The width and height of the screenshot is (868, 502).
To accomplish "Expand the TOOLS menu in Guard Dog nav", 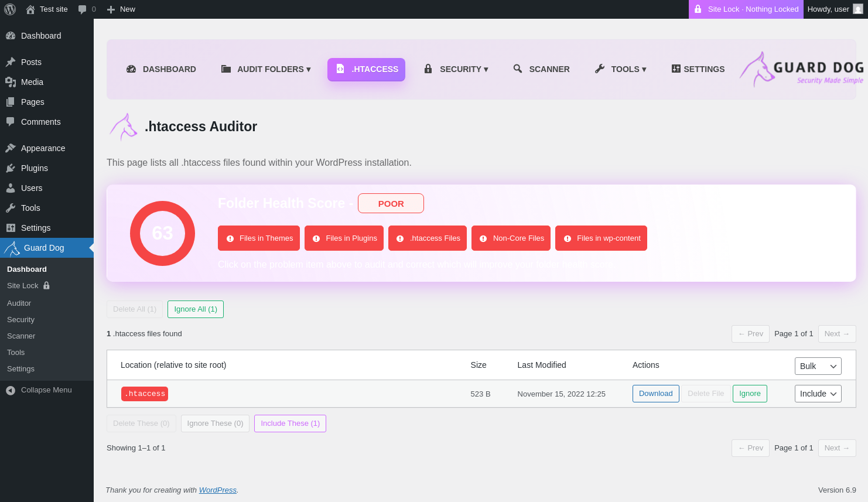I will point(621,69).
